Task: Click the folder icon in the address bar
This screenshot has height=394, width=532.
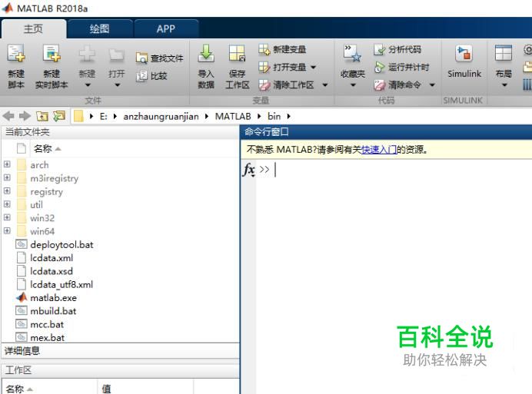Action: (x=78, y=116)
